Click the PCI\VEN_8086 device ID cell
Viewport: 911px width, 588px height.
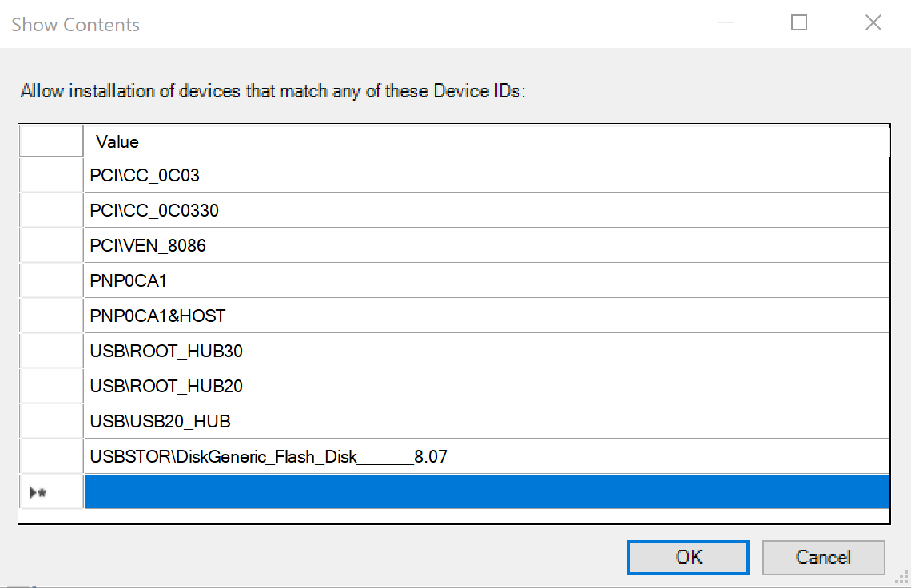486,245
